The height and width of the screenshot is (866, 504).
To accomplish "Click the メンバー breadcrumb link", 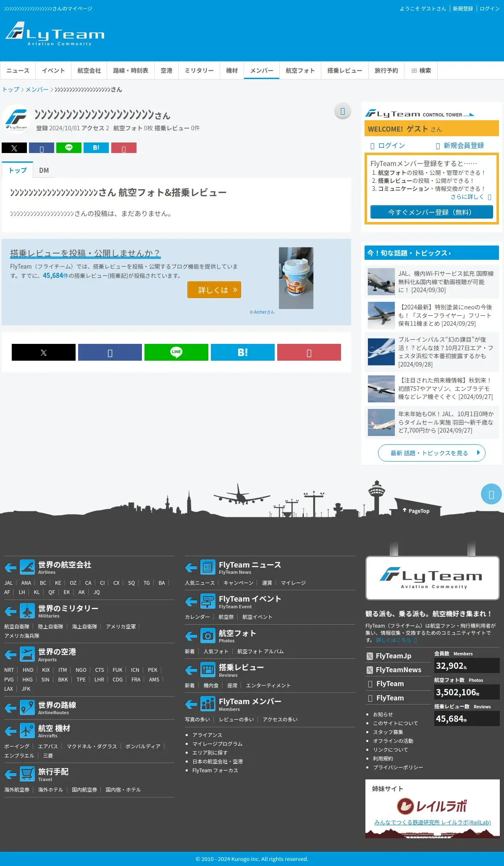I will click(37, 89).
